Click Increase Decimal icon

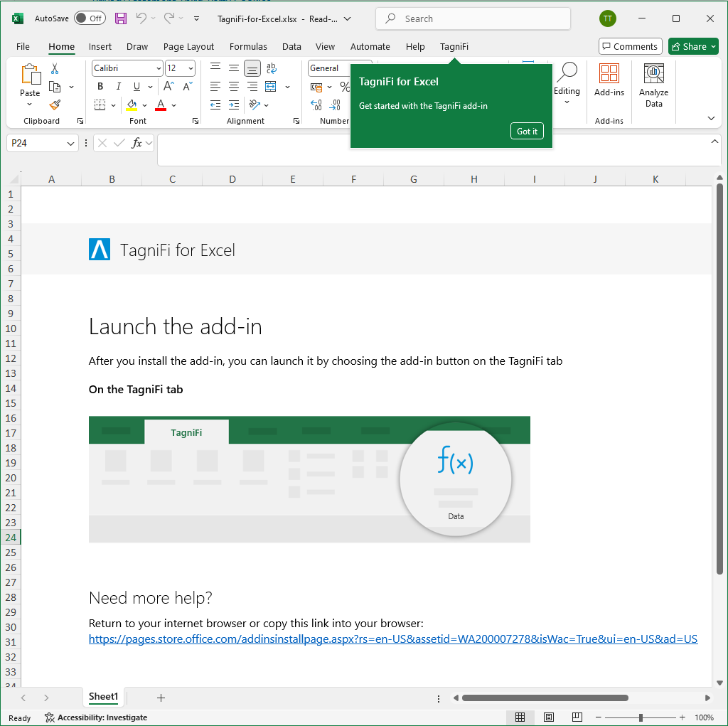(316, 105)
